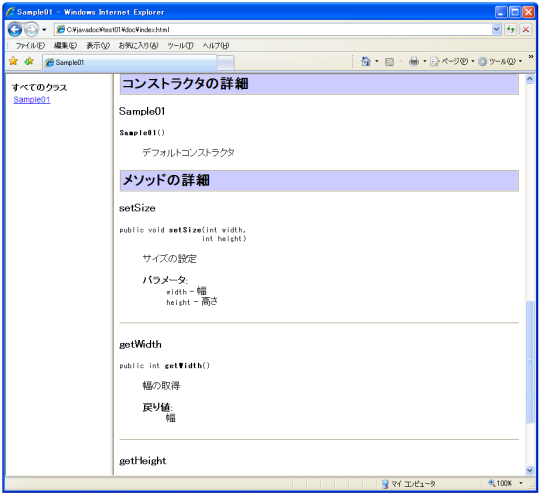Open the ヘルプ(H) menu

pyautogui.click(x=216, y=45)
